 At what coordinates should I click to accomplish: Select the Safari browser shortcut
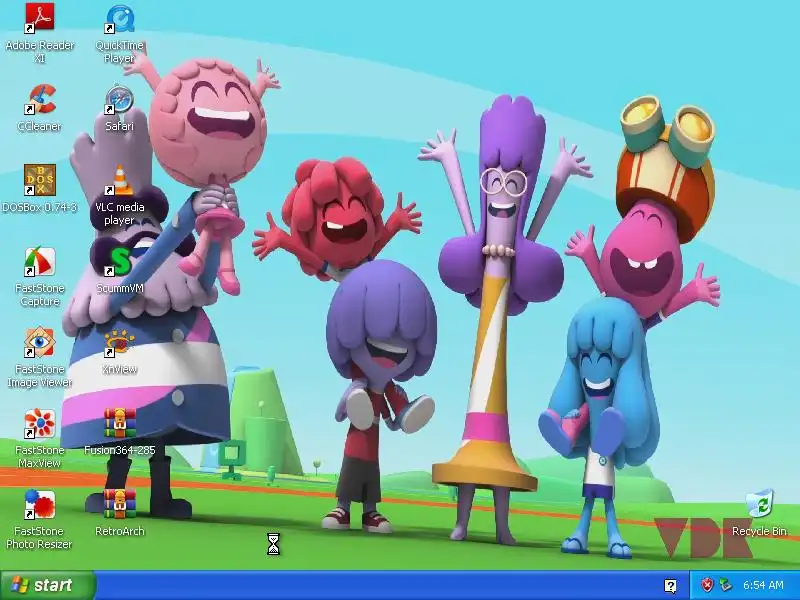(119, 99)
